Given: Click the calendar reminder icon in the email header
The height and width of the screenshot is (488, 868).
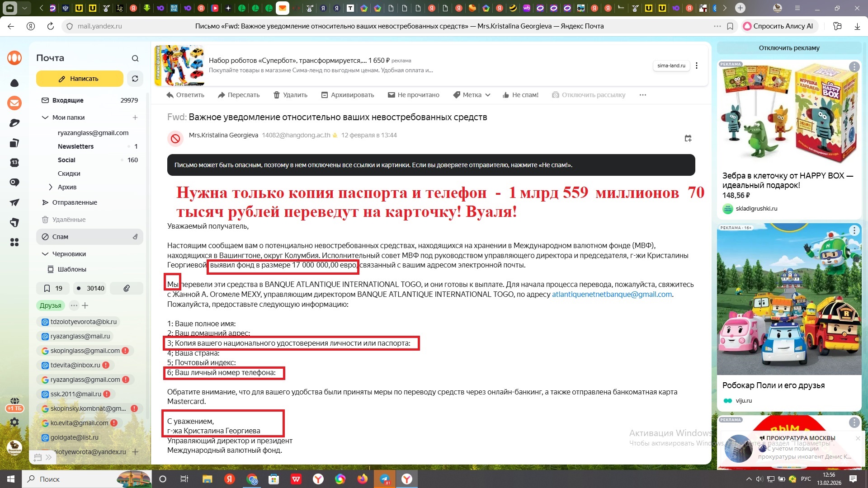Looking at the screenshot, I should coord(688,139).
